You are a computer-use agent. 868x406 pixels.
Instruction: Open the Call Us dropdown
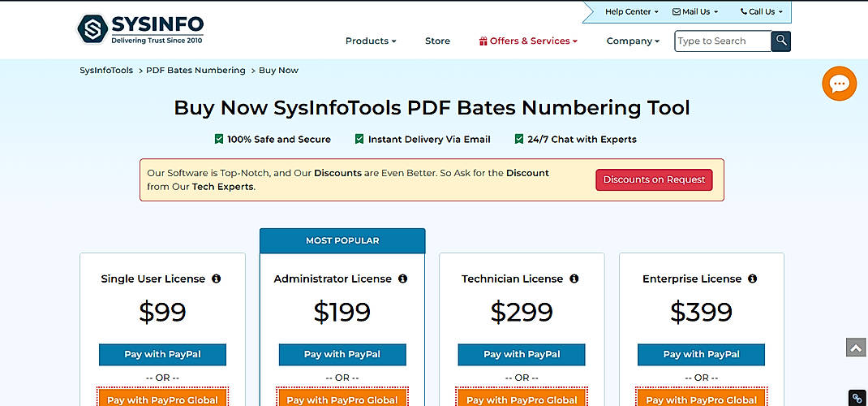pyautogui.click(x=762, y=11)
